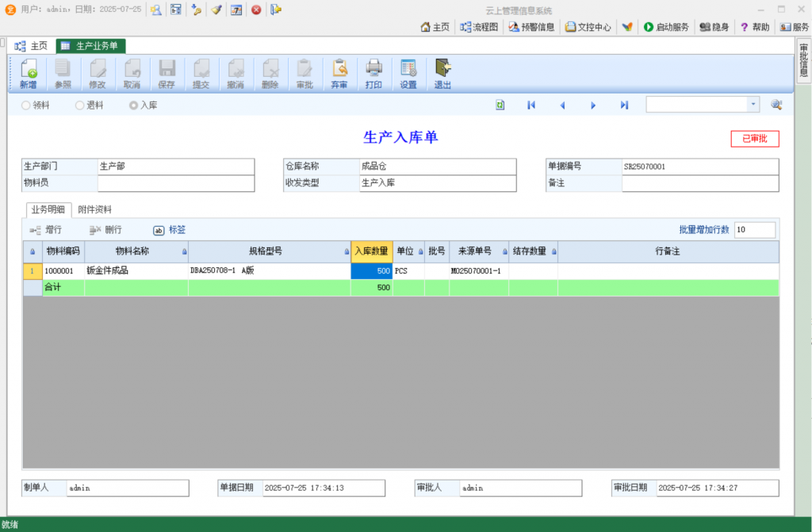Click the 参照 reference toolbar icon
The image size is (812, 532).
[x=63, y=74]
